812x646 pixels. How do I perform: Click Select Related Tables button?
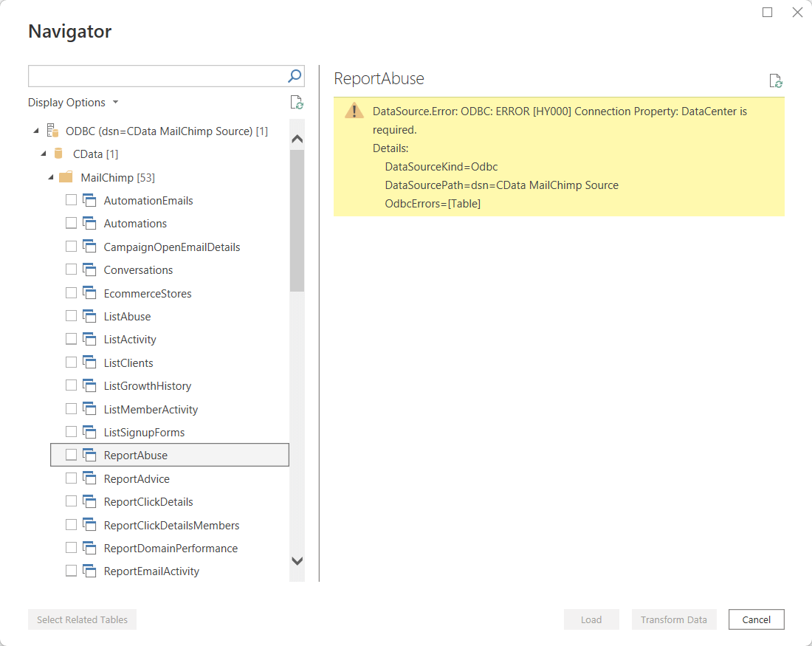pyautogui.click(x=83, y=619)
